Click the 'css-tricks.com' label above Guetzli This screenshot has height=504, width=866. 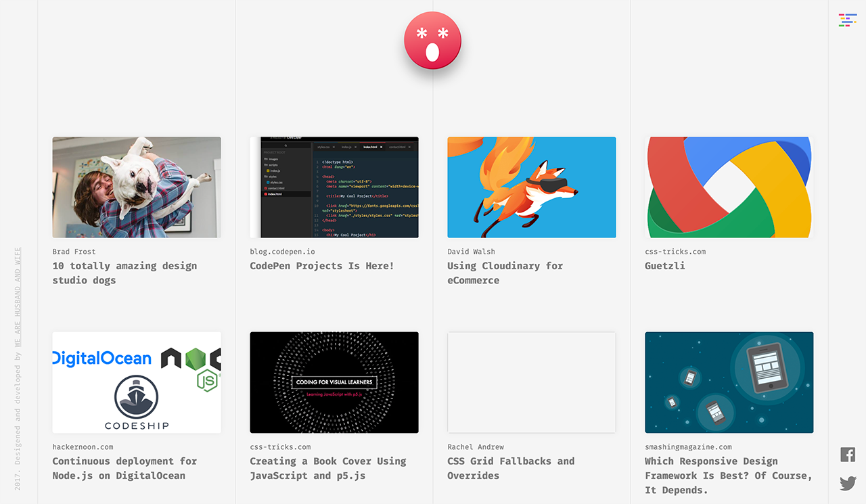675,252
